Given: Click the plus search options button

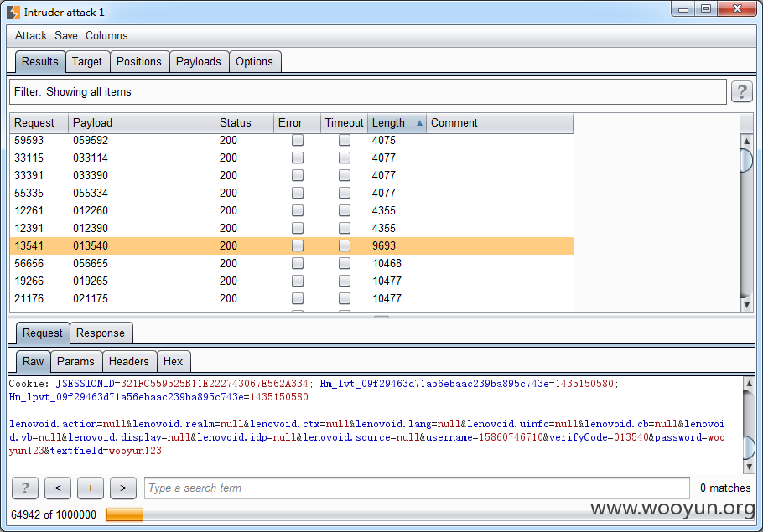Looking at the screenshot, I should 90,488.
